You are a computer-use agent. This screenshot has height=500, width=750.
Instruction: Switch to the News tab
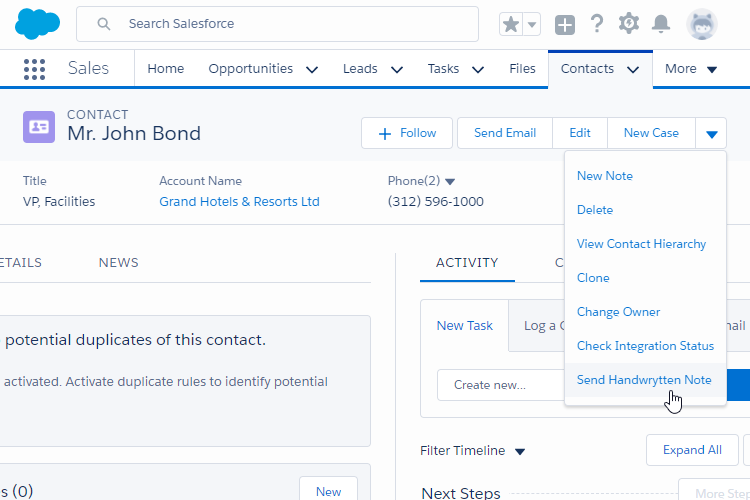(x=118, y=263)
